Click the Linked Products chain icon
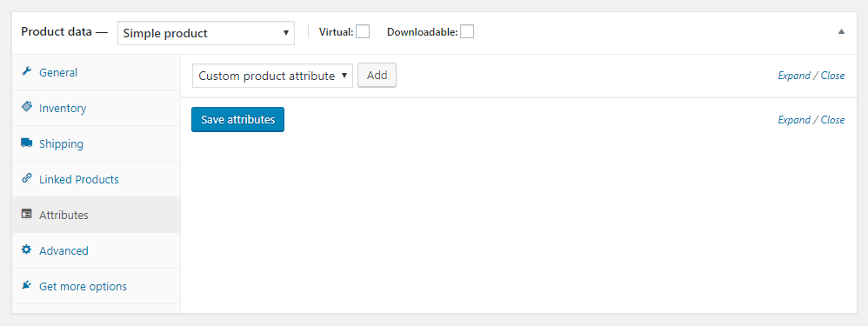Image resolution: width=868 pixels, height=326 pixels. (x=26, y=179)
